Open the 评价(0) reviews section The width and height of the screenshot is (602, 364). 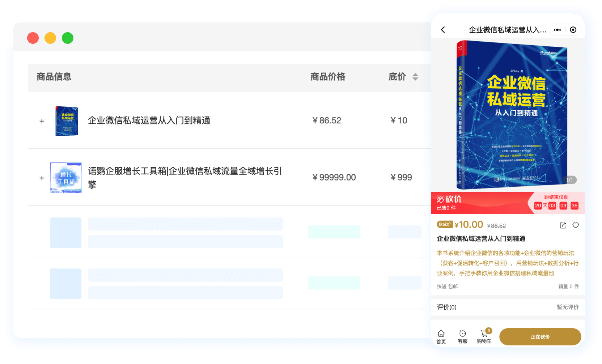[x=447, y=307]
